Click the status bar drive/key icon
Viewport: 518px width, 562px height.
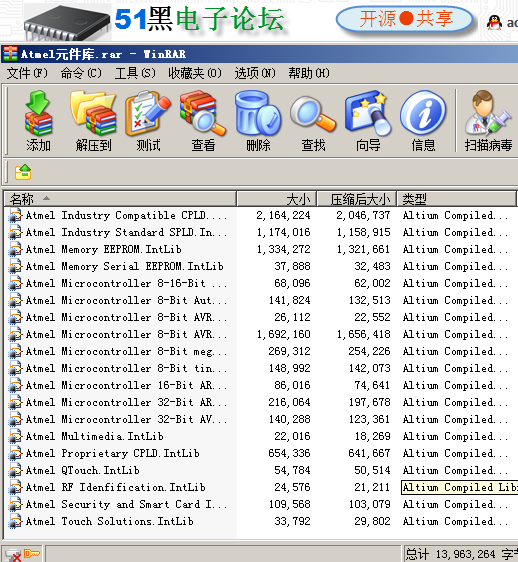point(22,554)
